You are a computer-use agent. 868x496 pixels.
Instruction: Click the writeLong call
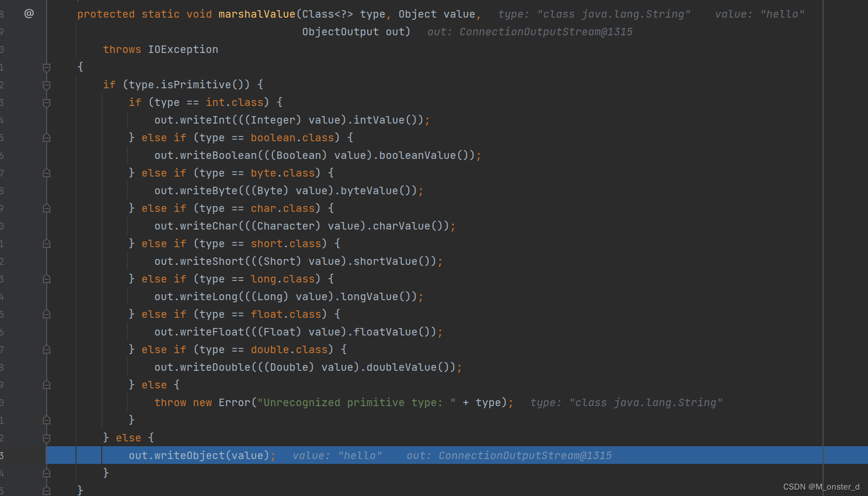[209, 297]
